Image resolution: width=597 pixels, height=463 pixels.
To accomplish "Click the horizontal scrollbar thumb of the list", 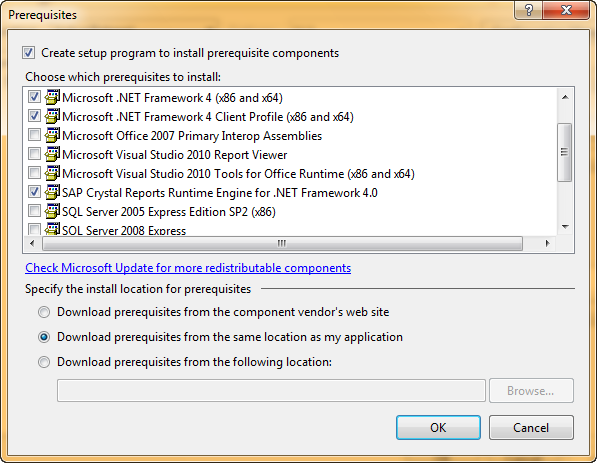I will [282, 243].
